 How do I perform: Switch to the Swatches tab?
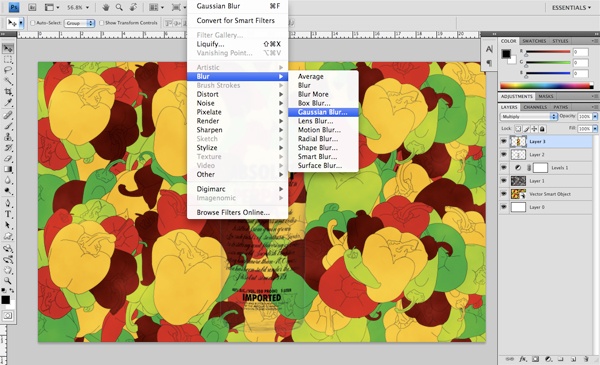(x=534, y=41)
